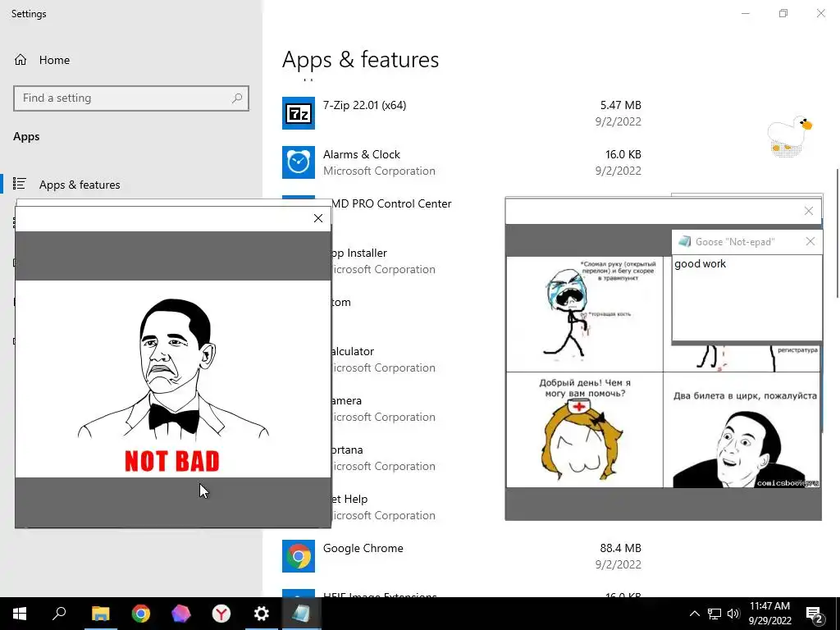The height and width of the screenshot is (630, 840).
Task: Select the notepad goose app on taskbar
Action: pos(301,614)
